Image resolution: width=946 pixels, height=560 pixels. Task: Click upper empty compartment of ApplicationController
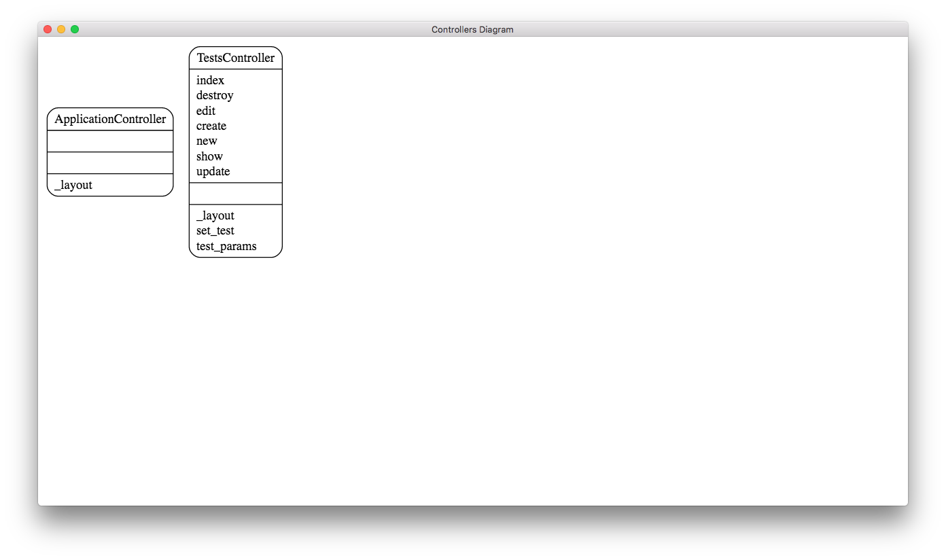(x=110, y=141)
